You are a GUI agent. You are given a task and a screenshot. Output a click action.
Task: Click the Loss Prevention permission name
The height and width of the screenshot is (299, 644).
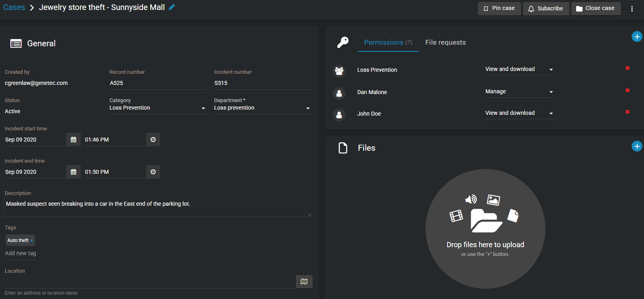click(x=377, y=70)
